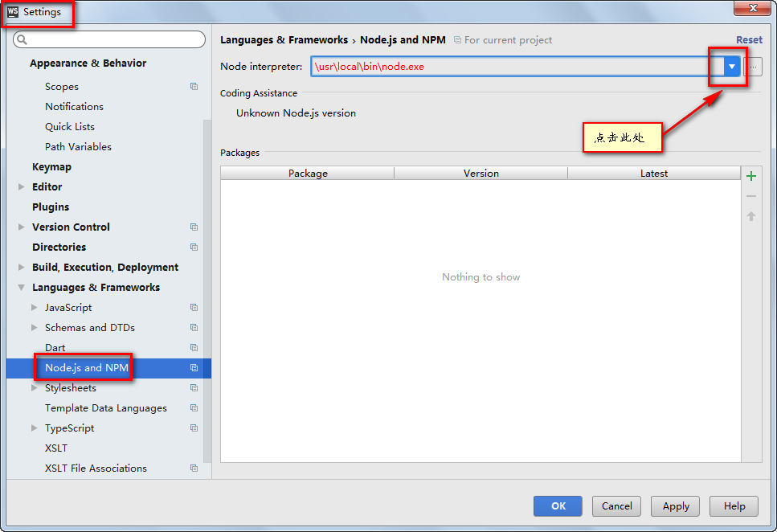Select Directories settings
Image resolution: width=777 pixels, height=532 pixels.
tap(59, 247)
